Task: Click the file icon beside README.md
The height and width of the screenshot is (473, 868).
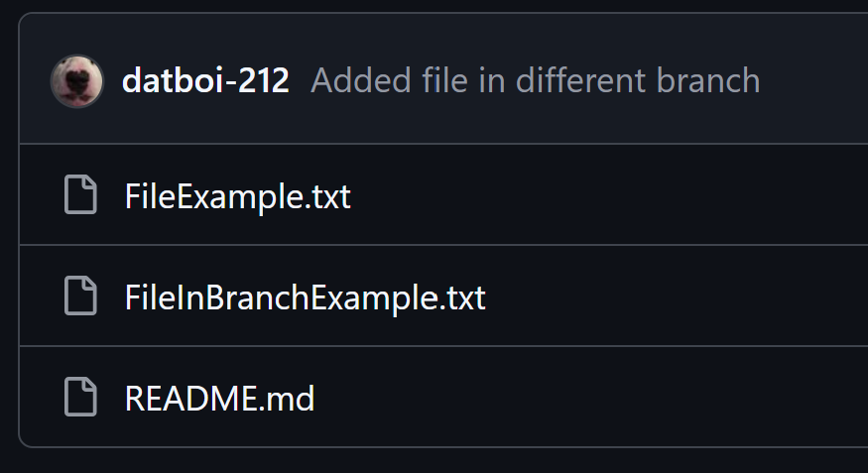Action: (80, 398)
